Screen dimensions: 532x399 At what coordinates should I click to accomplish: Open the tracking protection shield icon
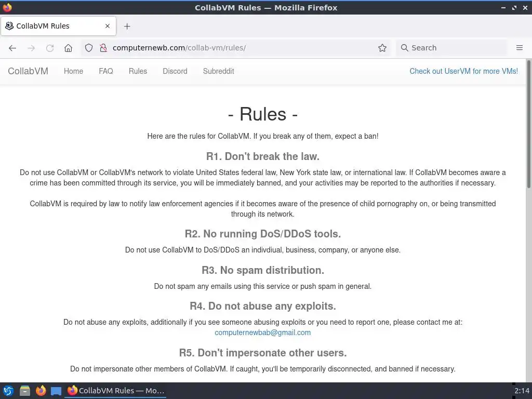click(x=88, y=48)
